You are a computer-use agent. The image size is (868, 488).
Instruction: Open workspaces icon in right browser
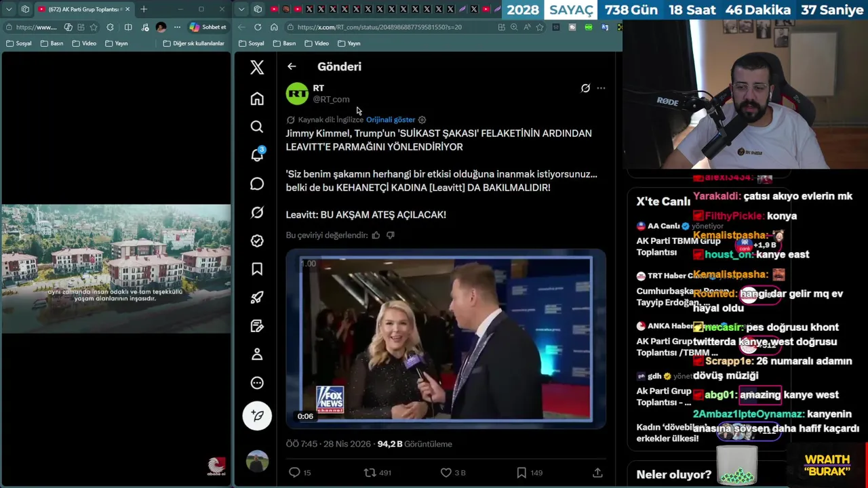pos(258,9)
